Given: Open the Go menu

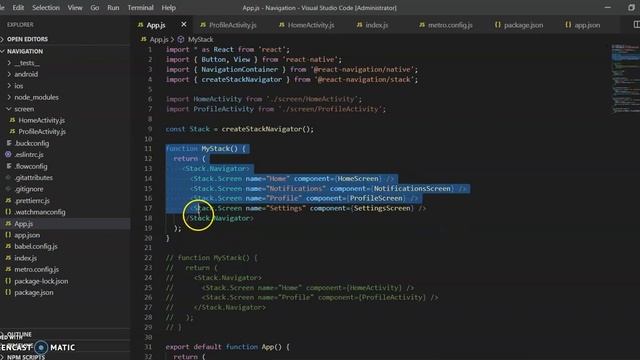Looking at the screenshot, I should 94,8.
